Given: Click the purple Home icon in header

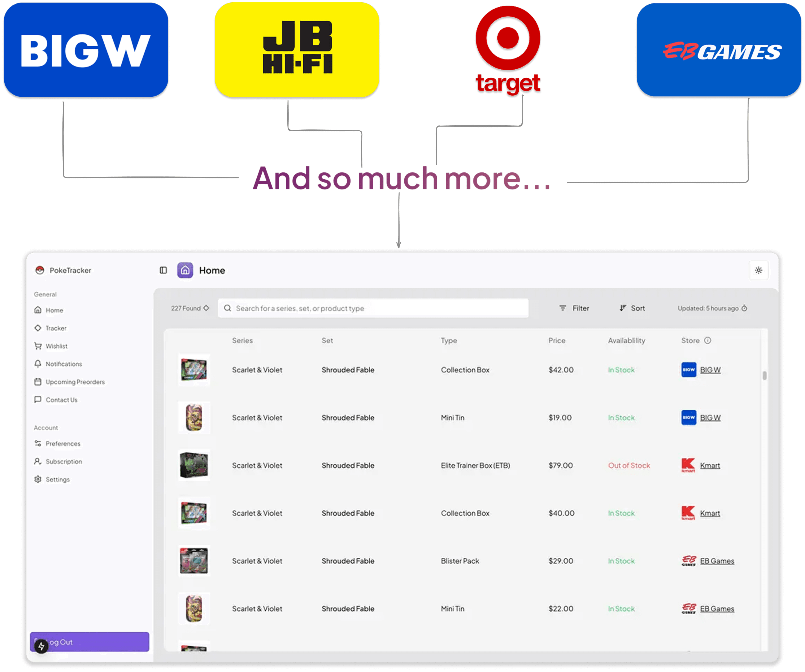Looking at the screenshot, I should 185,271.
